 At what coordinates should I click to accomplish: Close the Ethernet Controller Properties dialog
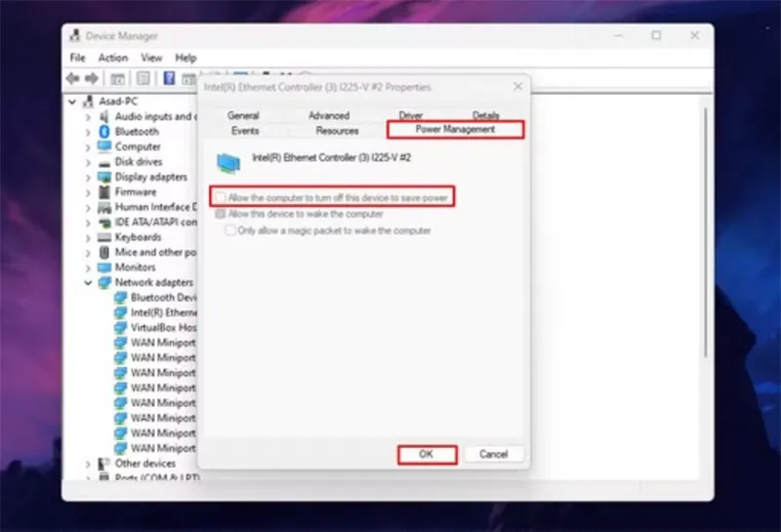pos(518,87)
